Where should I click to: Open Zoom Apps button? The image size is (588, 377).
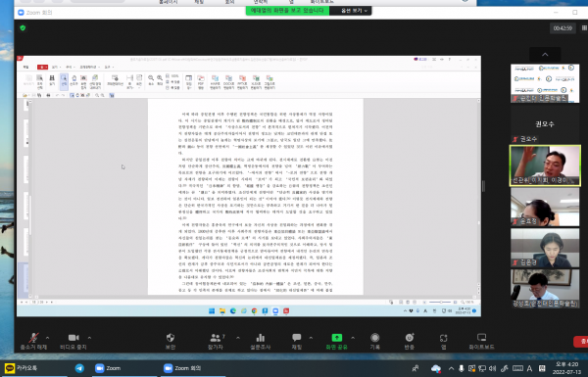pyautogui.click(x=443, y=342)
